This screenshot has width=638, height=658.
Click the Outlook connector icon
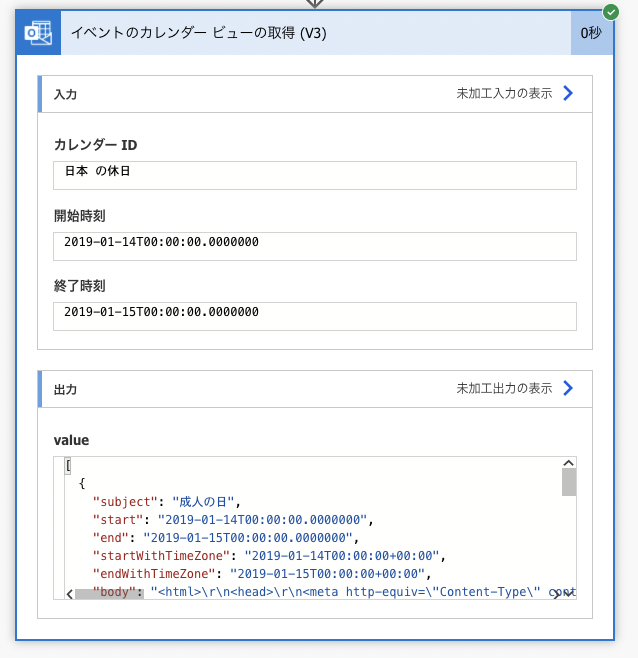point(38,33)
